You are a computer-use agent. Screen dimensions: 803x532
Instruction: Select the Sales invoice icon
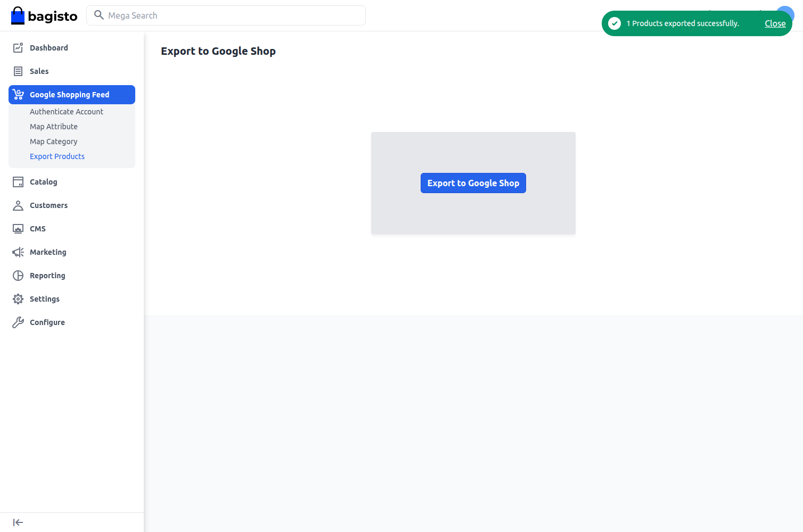[18, 71]
